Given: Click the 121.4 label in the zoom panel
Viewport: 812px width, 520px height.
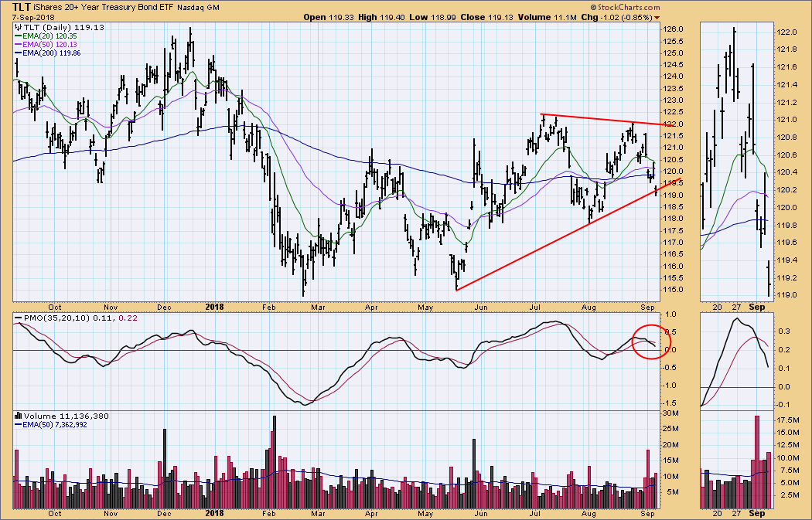Looking at the screenshot, I should [788, 85].
